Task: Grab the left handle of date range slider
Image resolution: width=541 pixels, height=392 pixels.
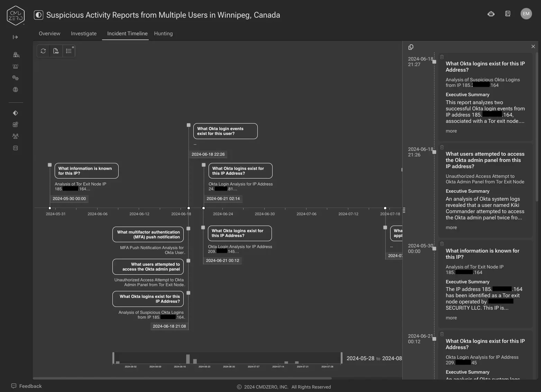Action: 113,358
